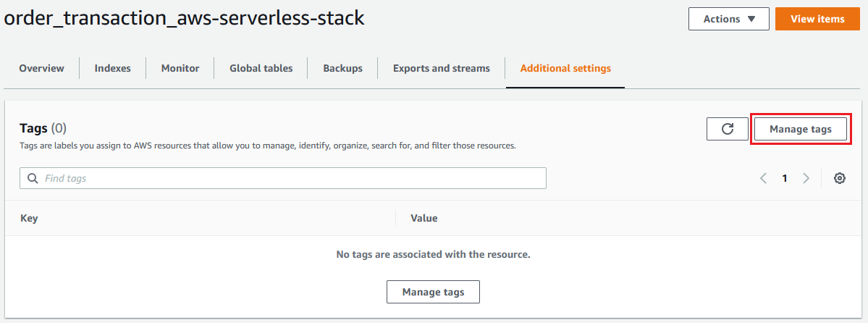Select the Monitor tab

(180, 69)
